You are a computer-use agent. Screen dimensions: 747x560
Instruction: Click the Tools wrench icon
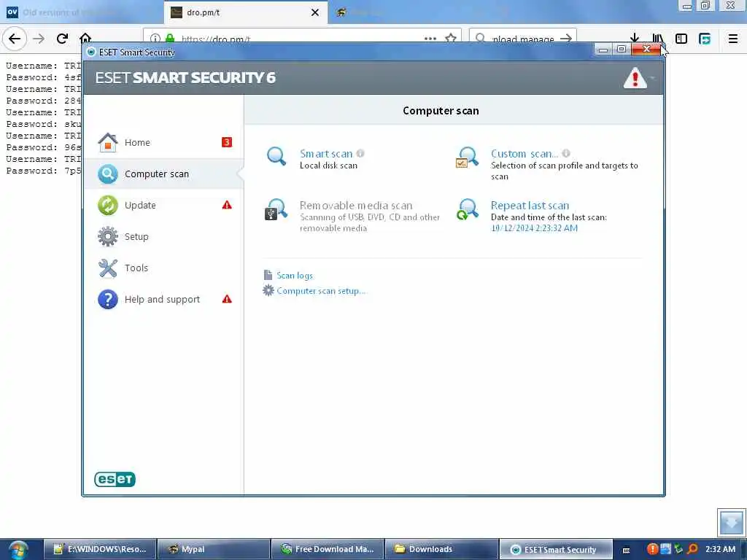click(108, 268)
